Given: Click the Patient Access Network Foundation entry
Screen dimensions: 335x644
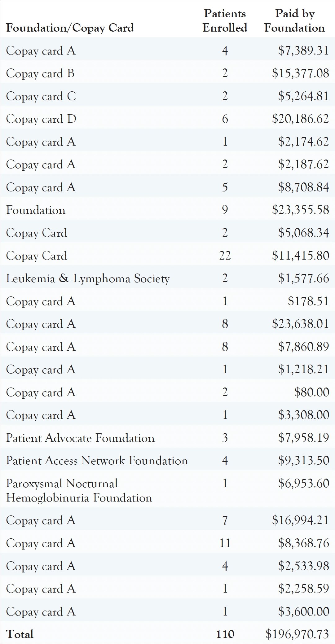Looking at the screenshot, I should [x=97, y=461].
